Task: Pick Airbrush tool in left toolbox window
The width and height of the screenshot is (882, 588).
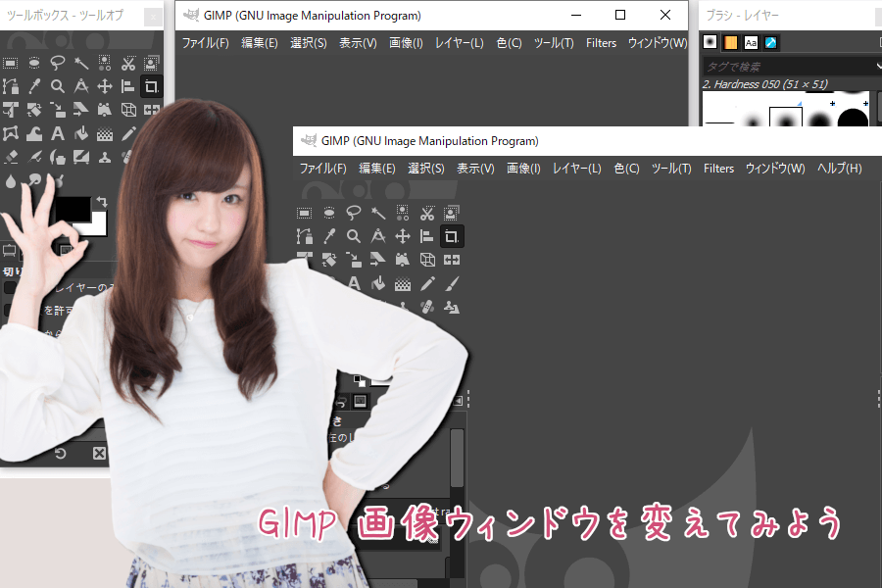Action: click(x=33, y=157)
